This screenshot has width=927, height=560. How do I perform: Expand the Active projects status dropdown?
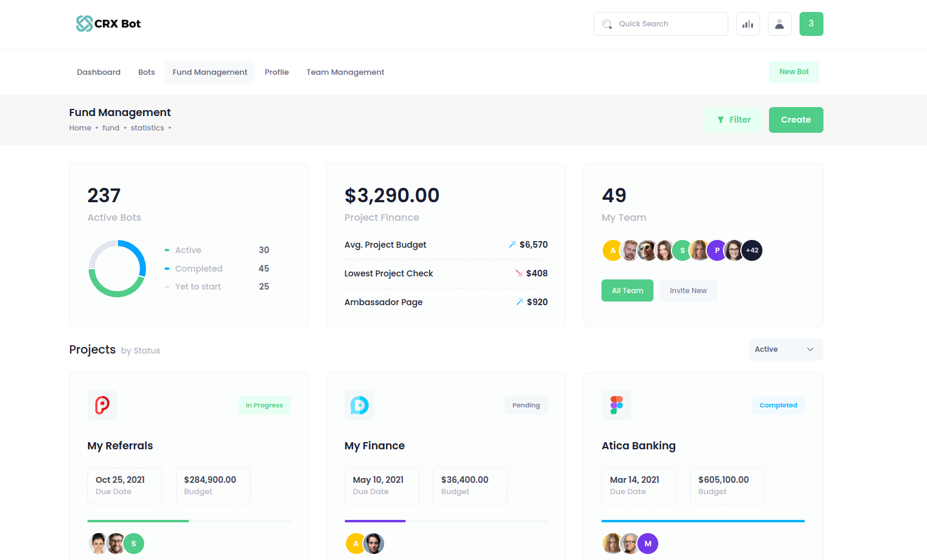785,349
